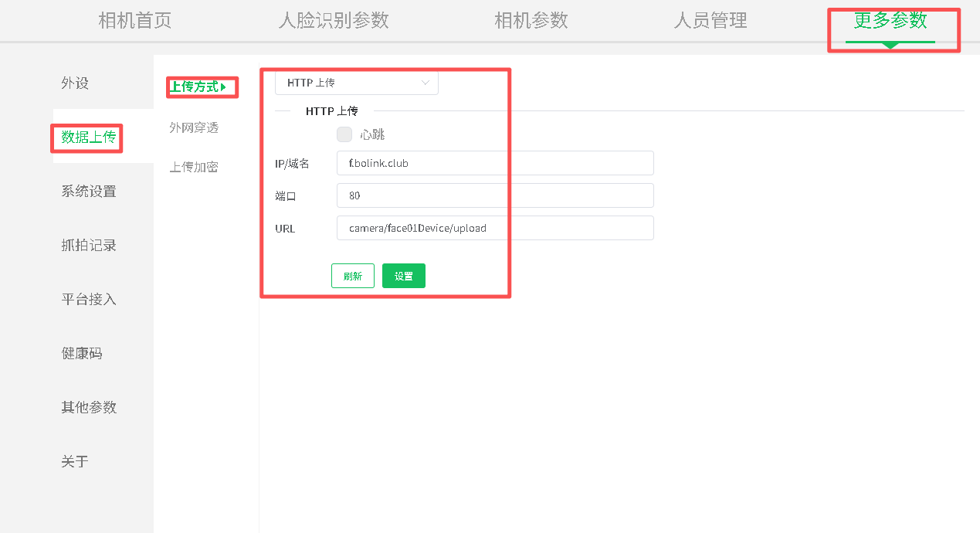Open 抓拍记录 in the sidebar
This screenshot has height=533, width=980.
(x=89, y=245)
